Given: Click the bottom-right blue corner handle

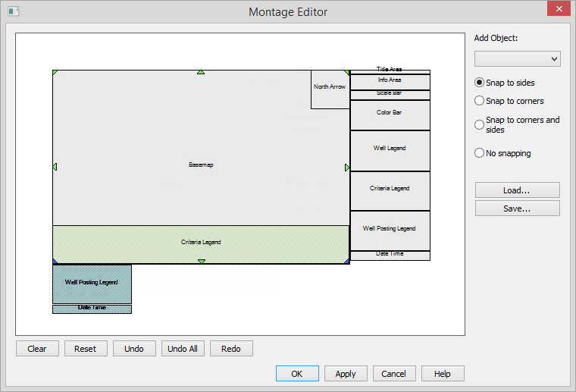Looking at the screenshot, I should 346,262.
